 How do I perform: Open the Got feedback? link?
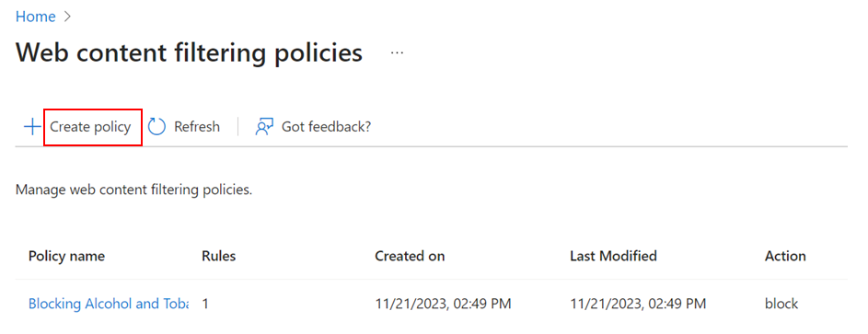coord(326,127)
